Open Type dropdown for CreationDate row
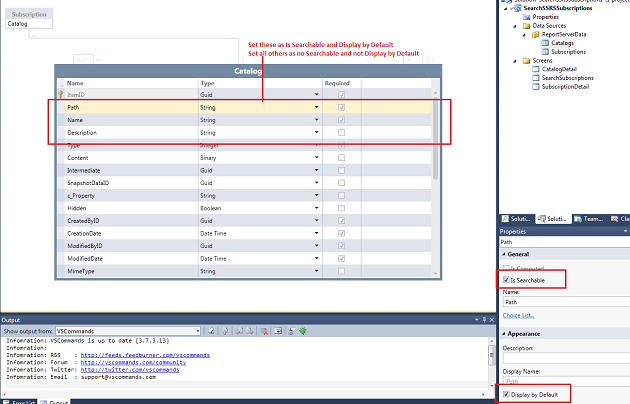The image size is (630, 404). (x=317, y=233)
